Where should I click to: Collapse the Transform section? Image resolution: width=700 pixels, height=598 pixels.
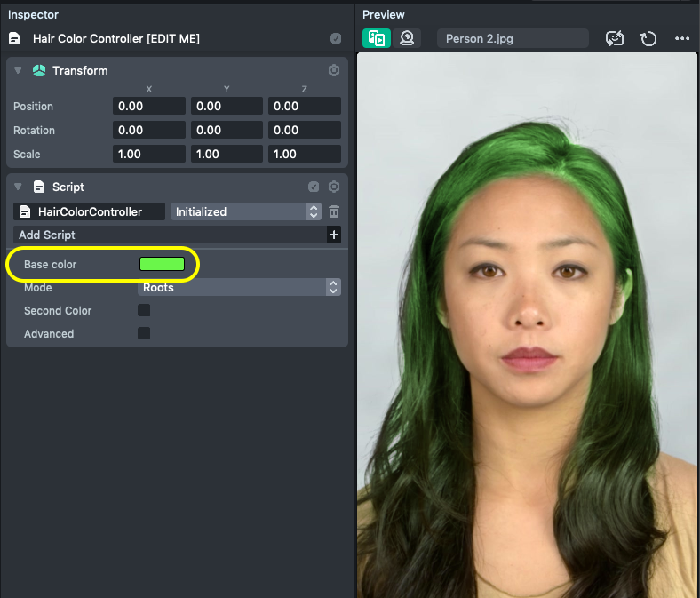[x=18, y=70]
